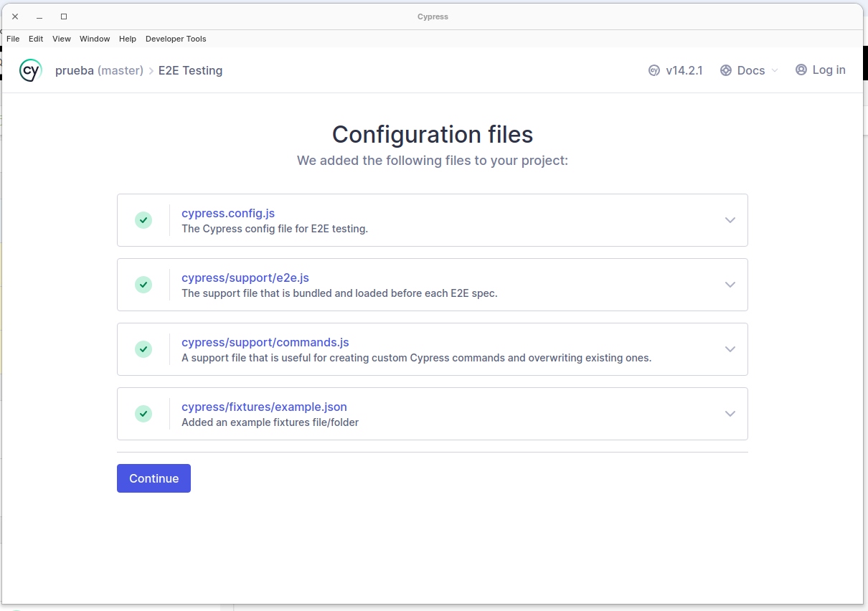This screenshot has width=868, height=611.
Task: Expand the cypress/fixtures/example.json row chevron
Action: [730, 414]
